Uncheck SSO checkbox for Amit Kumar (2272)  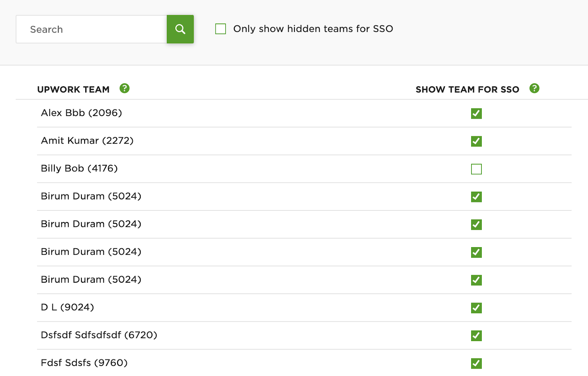pos(476,141)
